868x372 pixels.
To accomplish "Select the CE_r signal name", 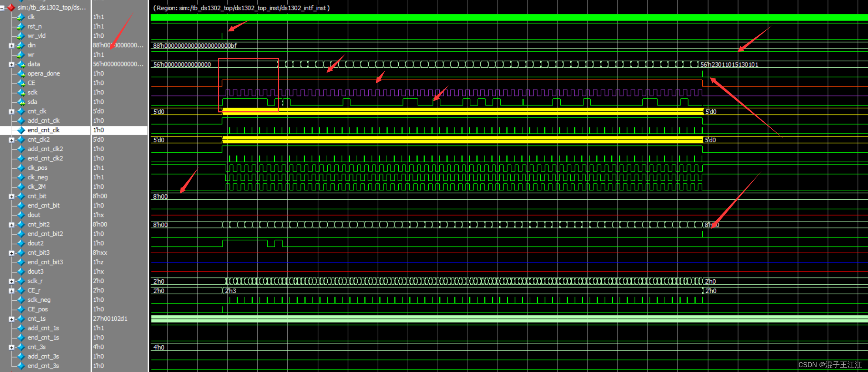I will [x=34, y=290].
